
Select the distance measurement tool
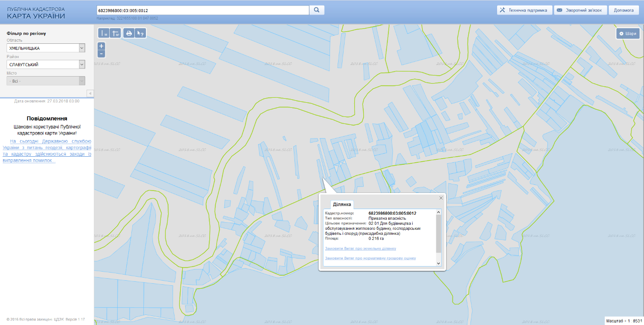[104, 33]
